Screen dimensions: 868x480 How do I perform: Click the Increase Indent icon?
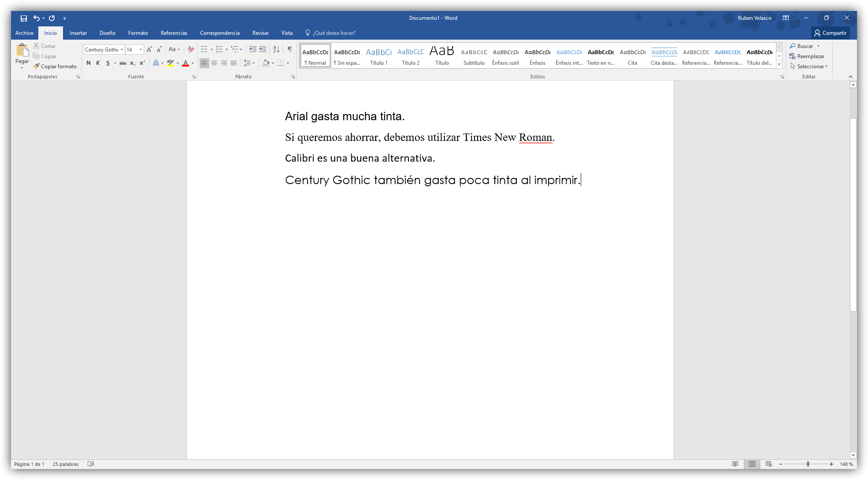point(263,49)
